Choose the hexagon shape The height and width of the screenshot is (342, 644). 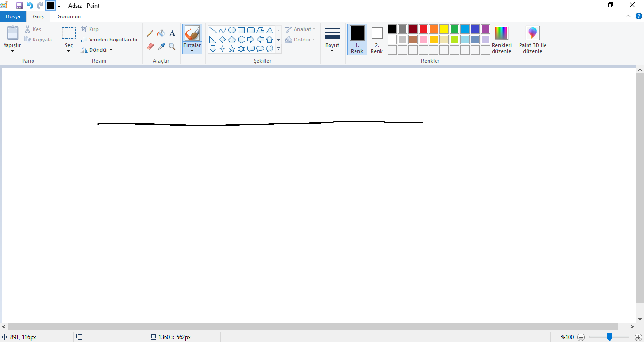pos(241,40)
